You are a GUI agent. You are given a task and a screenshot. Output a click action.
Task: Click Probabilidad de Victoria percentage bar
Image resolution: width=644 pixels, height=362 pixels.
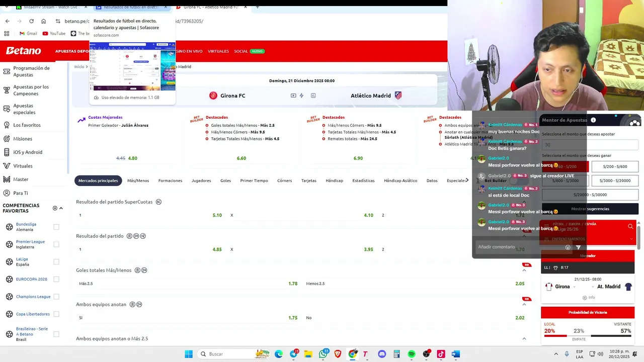point(588,336)
